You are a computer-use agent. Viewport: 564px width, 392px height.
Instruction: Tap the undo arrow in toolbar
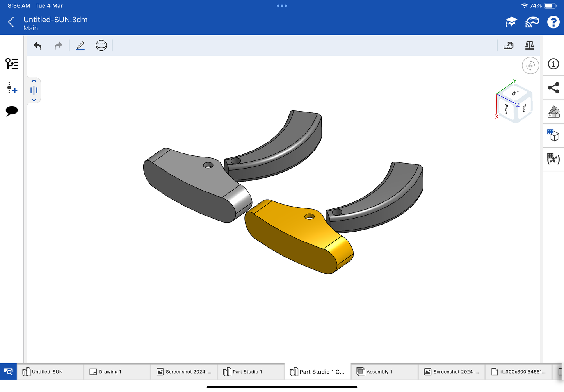click(x=37, y=46)
